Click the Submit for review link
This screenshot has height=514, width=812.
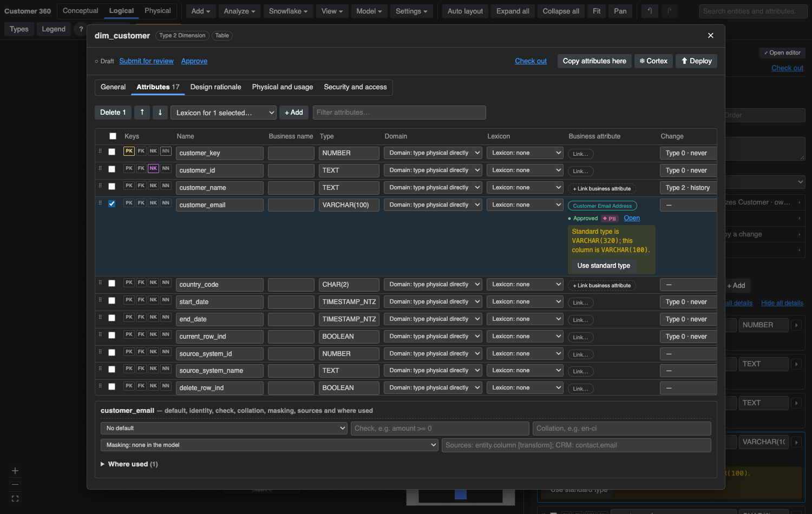click(147, 61)
